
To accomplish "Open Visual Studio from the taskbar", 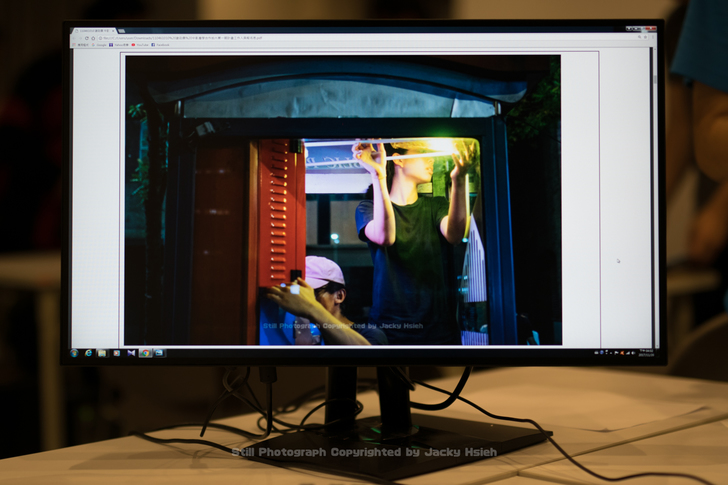I will point(131,352).
